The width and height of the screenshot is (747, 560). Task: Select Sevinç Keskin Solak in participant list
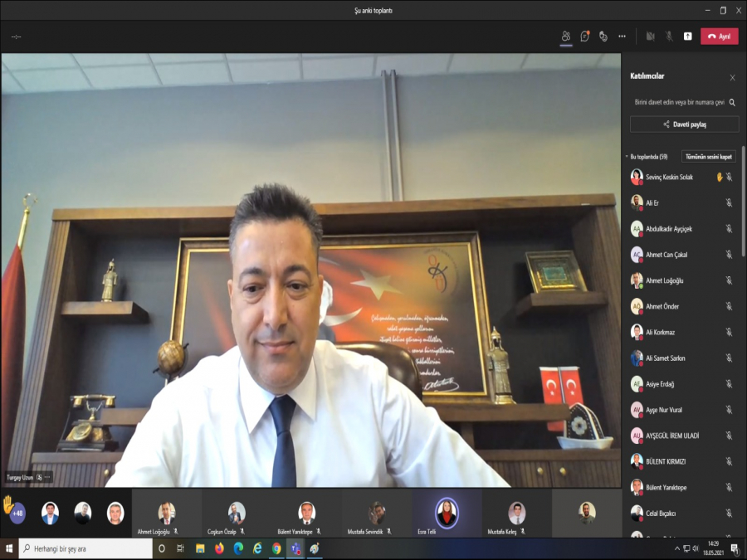(682, 178)
